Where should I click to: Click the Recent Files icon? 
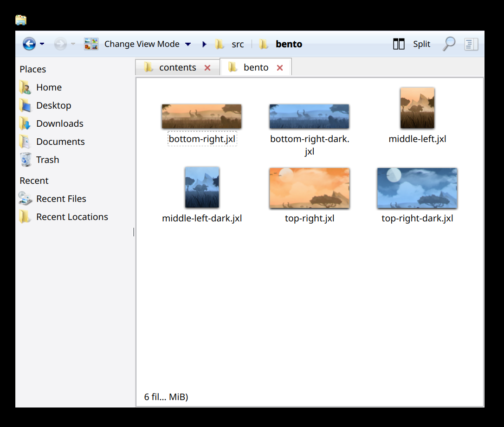25,199
